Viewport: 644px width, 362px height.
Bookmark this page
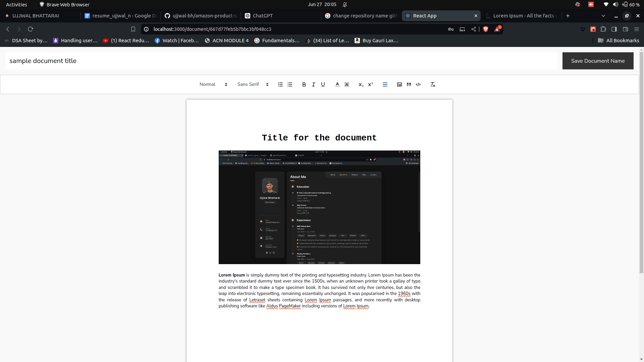[x=133, y=29]
